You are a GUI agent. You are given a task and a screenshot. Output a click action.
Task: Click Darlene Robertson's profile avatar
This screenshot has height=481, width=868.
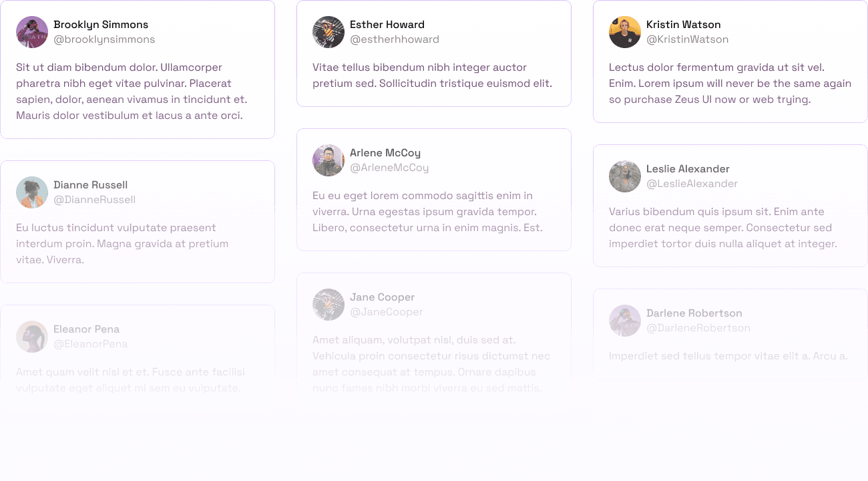coord(625,321)
